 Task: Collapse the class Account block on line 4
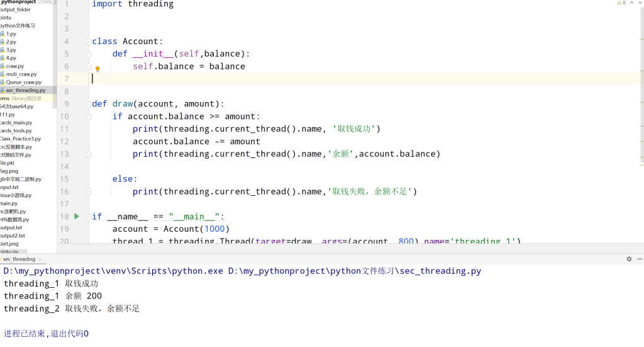[89, 42]
